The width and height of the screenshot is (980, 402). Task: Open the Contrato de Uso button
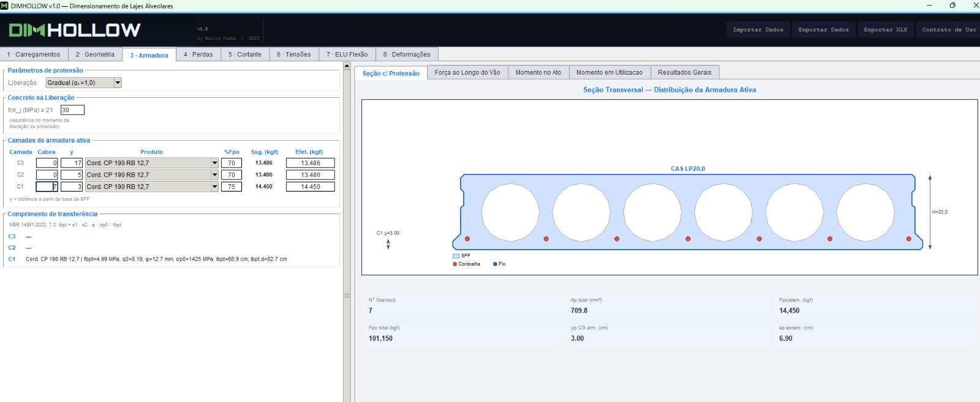coord(949,29)
